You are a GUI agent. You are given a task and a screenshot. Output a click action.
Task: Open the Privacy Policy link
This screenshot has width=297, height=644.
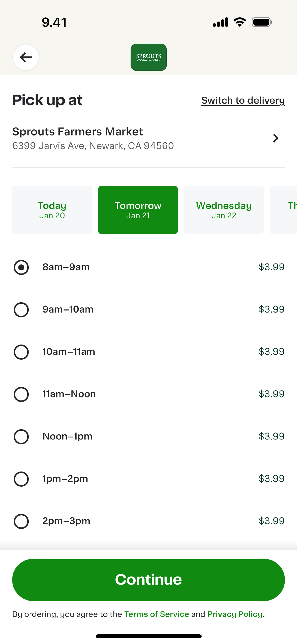pyautogui.click(x=235, y=614)
